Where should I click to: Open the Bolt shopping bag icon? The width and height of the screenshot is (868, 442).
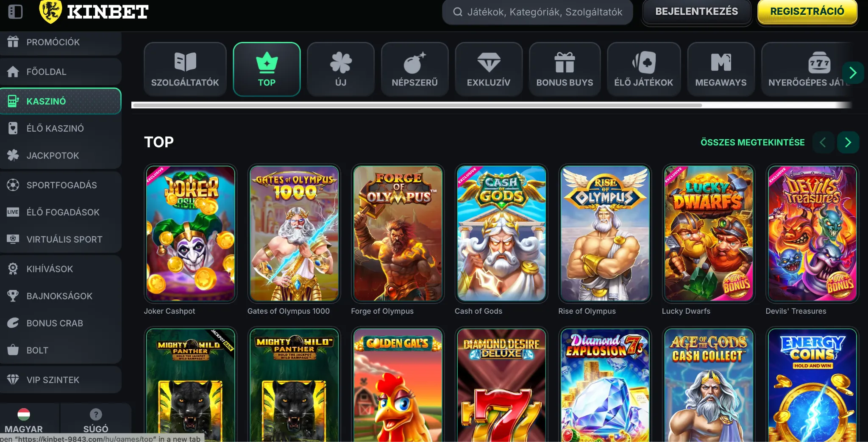(13, 350)
